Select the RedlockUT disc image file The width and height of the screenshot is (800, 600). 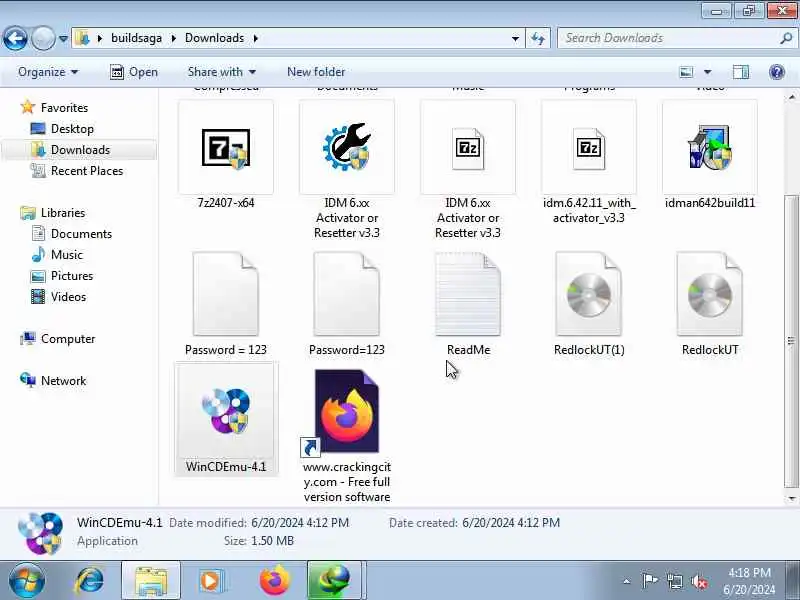[710, 294]
